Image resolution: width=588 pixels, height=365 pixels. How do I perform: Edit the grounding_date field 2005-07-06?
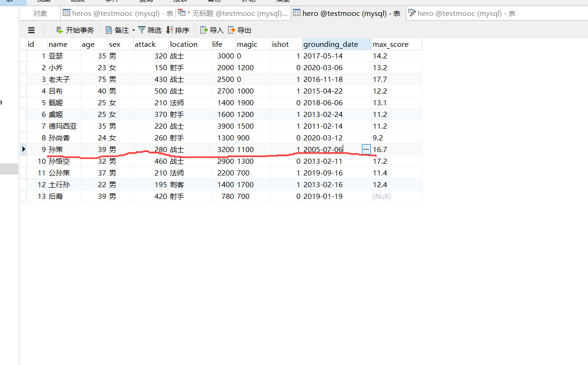click(332, 149)
